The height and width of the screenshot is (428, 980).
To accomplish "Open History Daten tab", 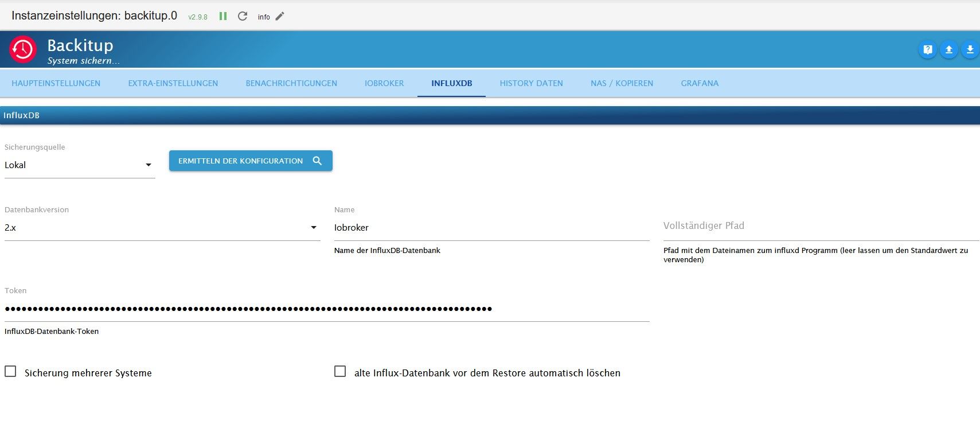I will click(x=532, y=83).
